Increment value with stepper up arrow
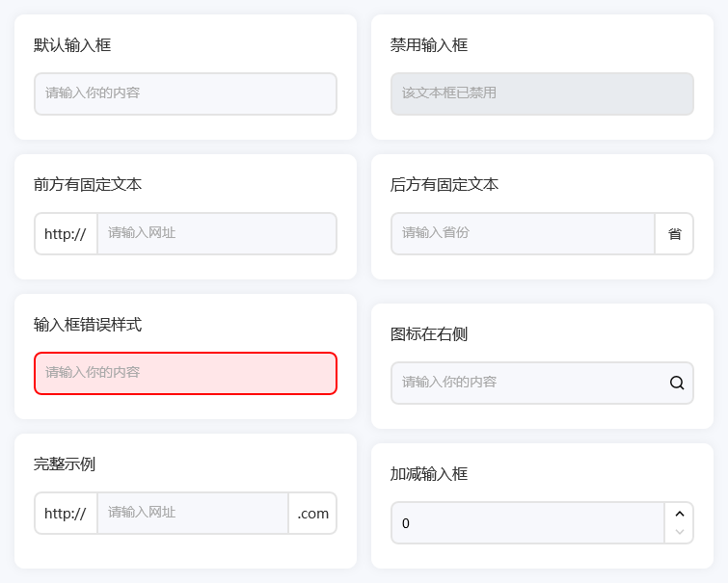The height and width of the screenshot is (583, 728). click(679, 514)
